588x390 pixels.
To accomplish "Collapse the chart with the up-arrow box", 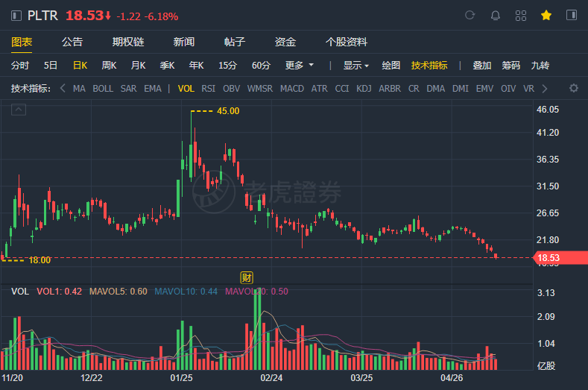I will (x=19, y=110).
